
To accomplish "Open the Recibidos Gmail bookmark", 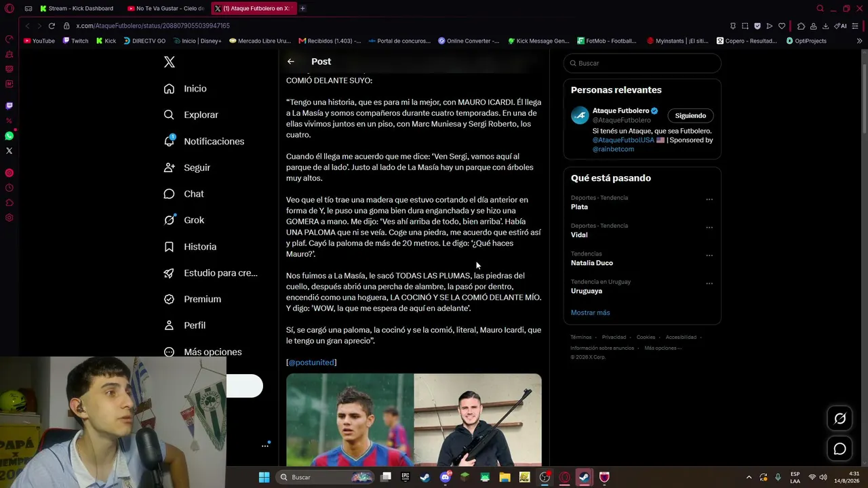I will [330, 41].
